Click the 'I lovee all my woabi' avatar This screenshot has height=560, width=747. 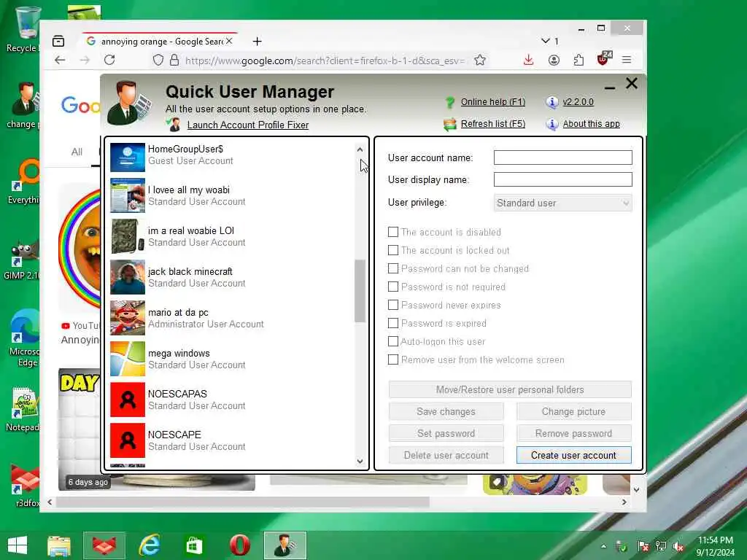pyautogui.click(x=127, y=195)
